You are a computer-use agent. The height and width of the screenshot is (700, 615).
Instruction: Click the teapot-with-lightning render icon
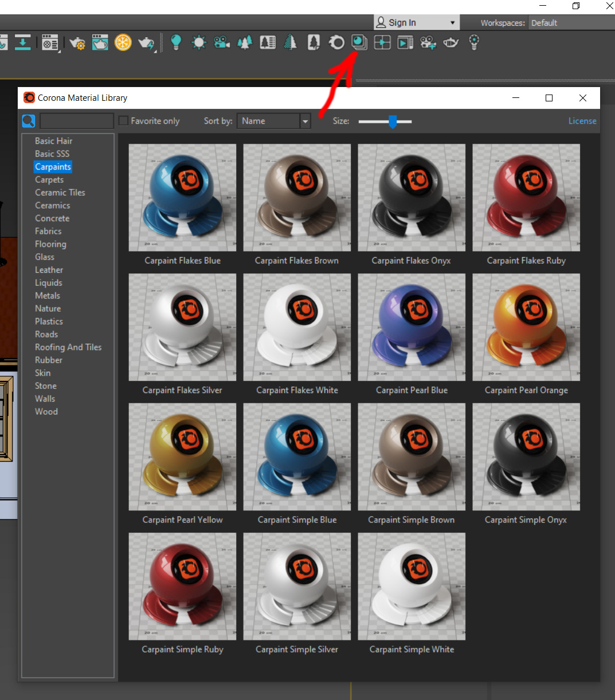click(146, 43)
